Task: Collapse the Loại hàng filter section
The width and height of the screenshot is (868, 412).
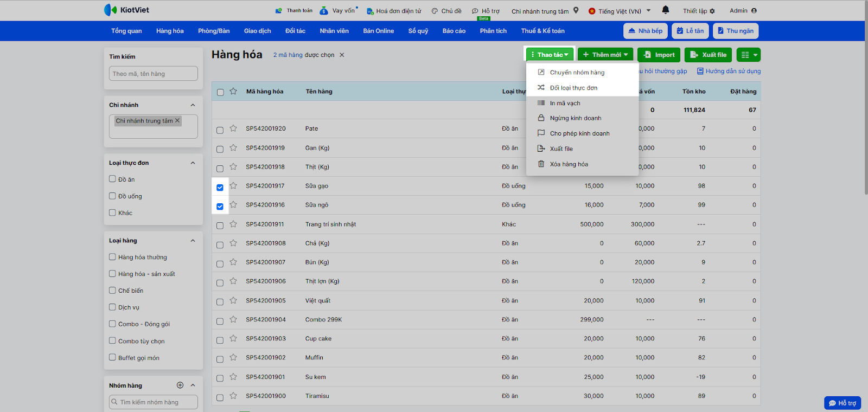Action: pos(193,241)
